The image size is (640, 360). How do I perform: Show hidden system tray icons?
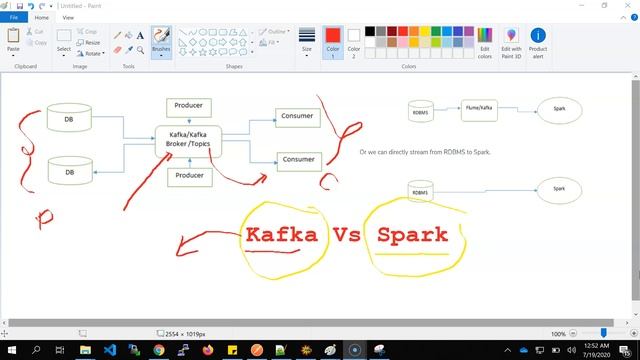[x=507, y=350]
